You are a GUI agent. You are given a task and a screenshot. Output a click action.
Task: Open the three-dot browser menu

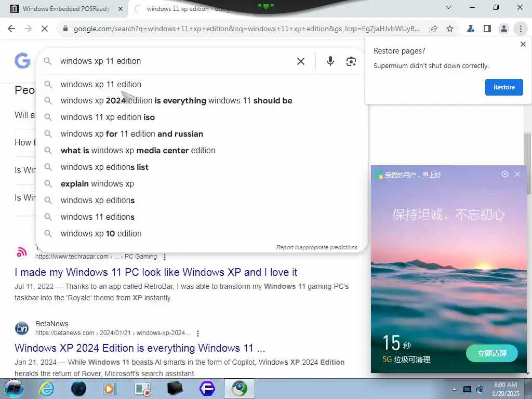pyautogui.click(x=521, y=29)
